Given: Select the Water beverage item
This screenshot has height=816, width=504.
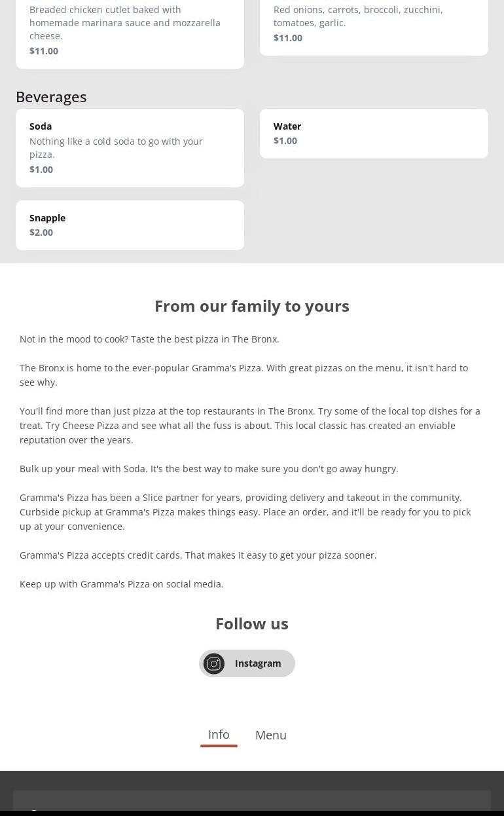Looking at the screenshot, I should coord(374,133).
